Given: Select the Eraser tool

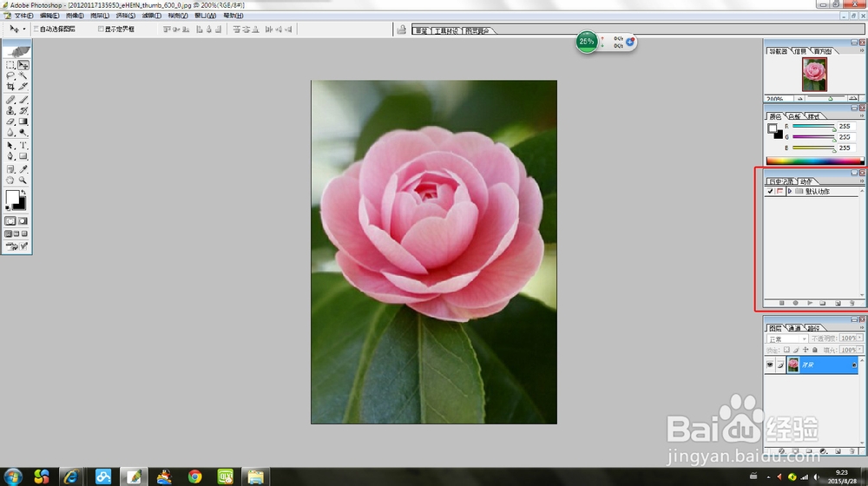Looking at the screenshot, I should pyautogui.click(x=10, y=121).
